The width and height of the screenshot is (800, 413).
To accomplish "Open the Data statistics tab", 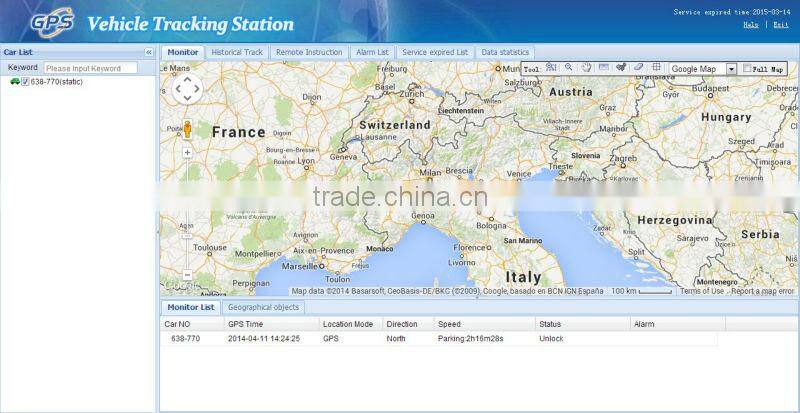I will coord(505,52).
